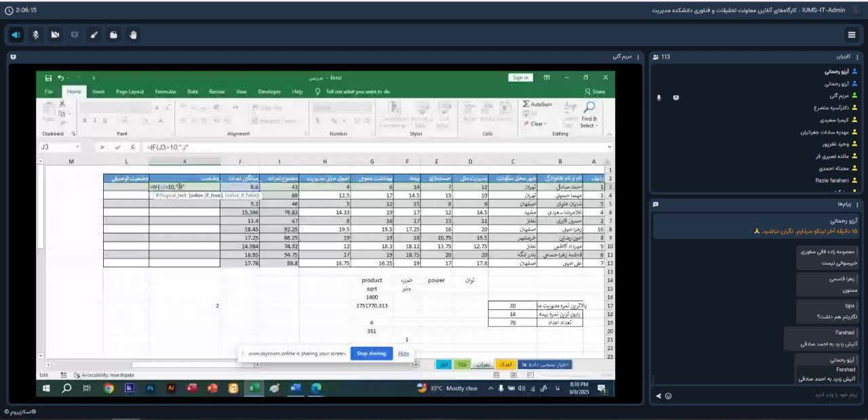Open the hamburger menu at top right
This screenshot has width=868, height=420.
click(852, 35)
